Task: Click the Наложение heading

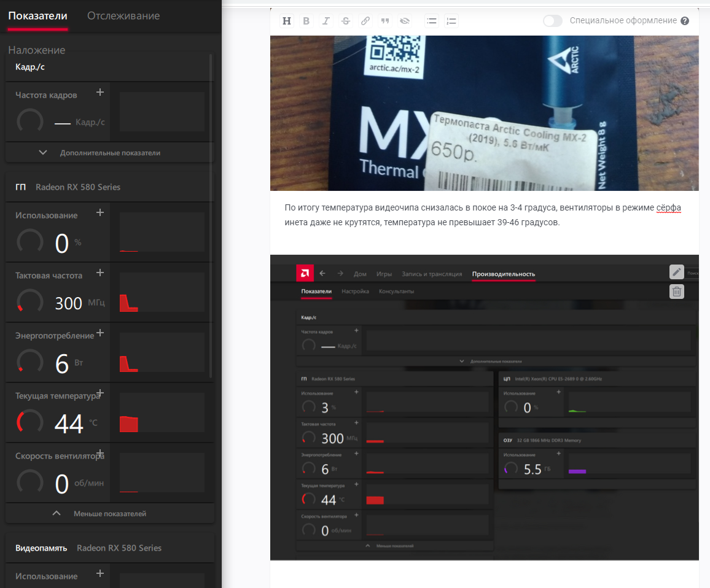Action: [x=37, y=50]
